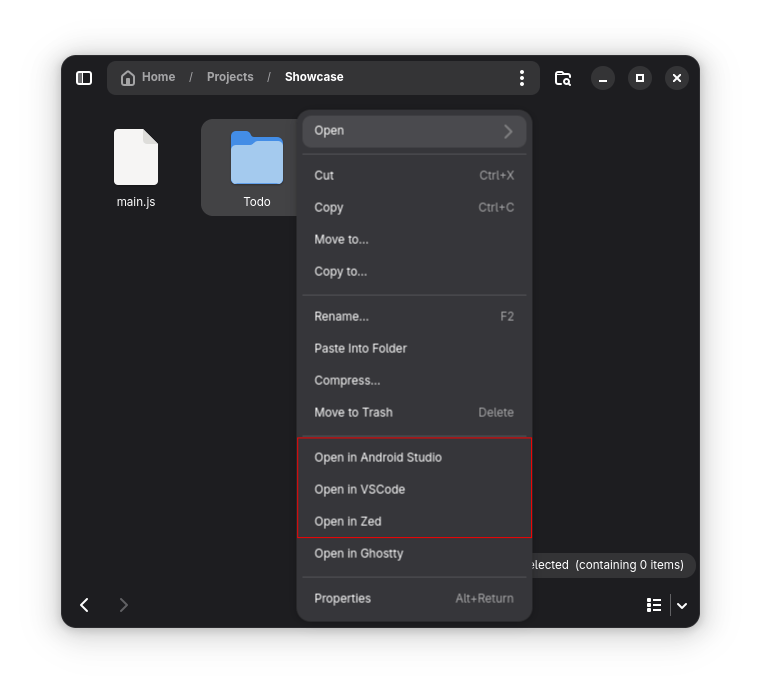Image resolution: width=761 pixels, height=695 pixels.
Task: Click the main.js file name
Action: click(x=136, y=202)
